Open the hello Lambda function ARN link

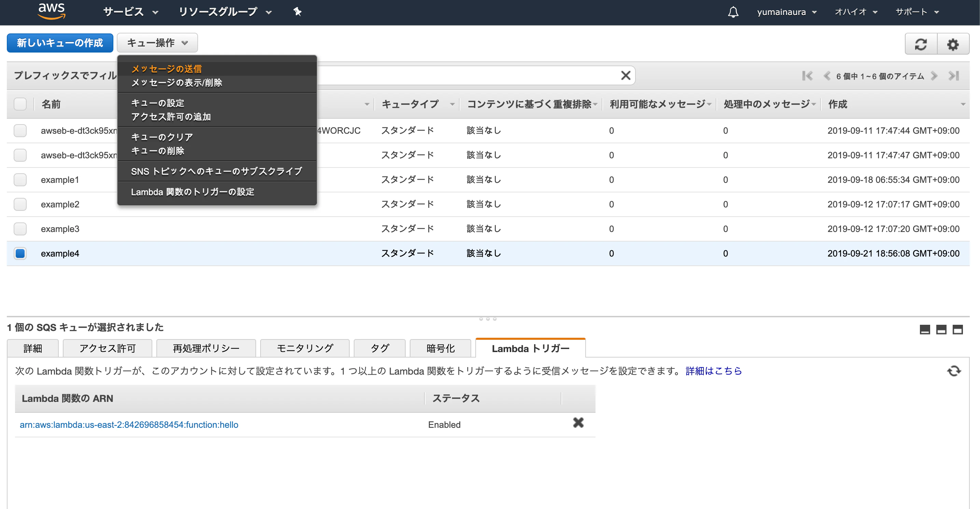pos(129,425)
